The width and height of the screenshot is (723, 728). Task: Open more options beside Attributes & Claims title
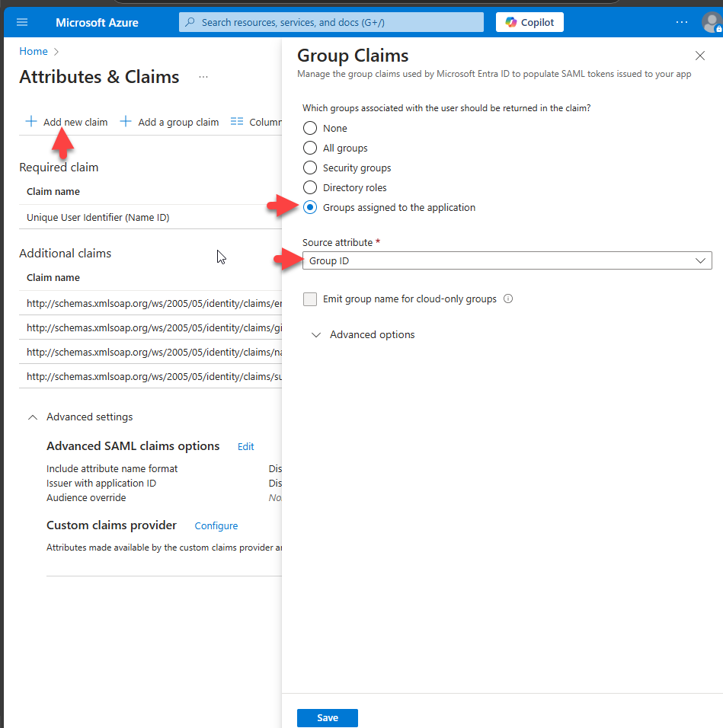(x=203, y=77)
